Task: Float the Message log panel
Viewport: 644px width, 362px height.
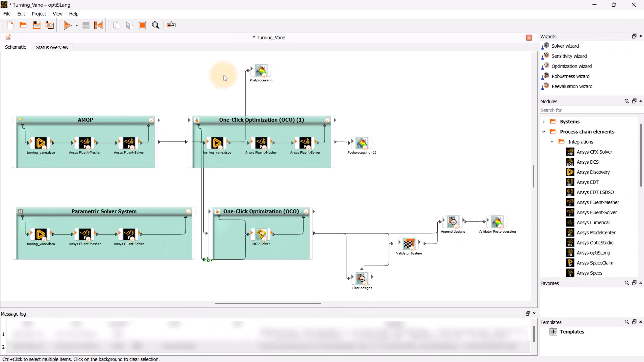Action: [528, 313]
